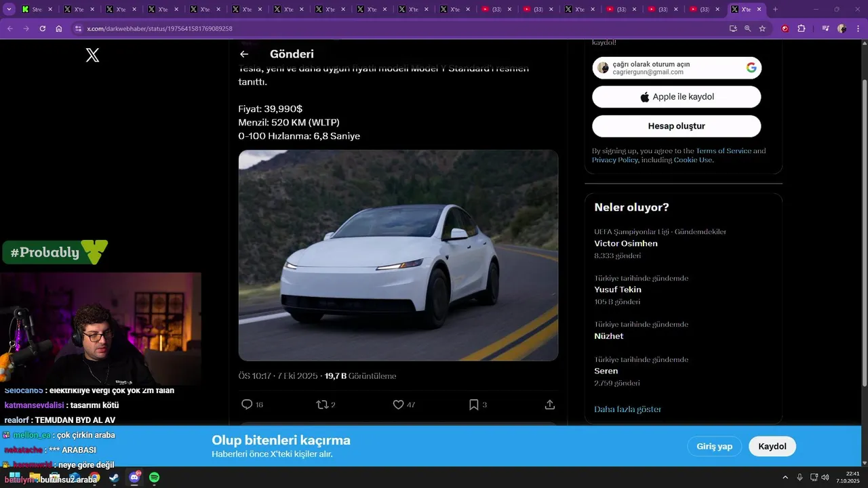Click the post timestamp ÖS 10:17
This screenshot has height=488, width=868.
click(279, 376)
